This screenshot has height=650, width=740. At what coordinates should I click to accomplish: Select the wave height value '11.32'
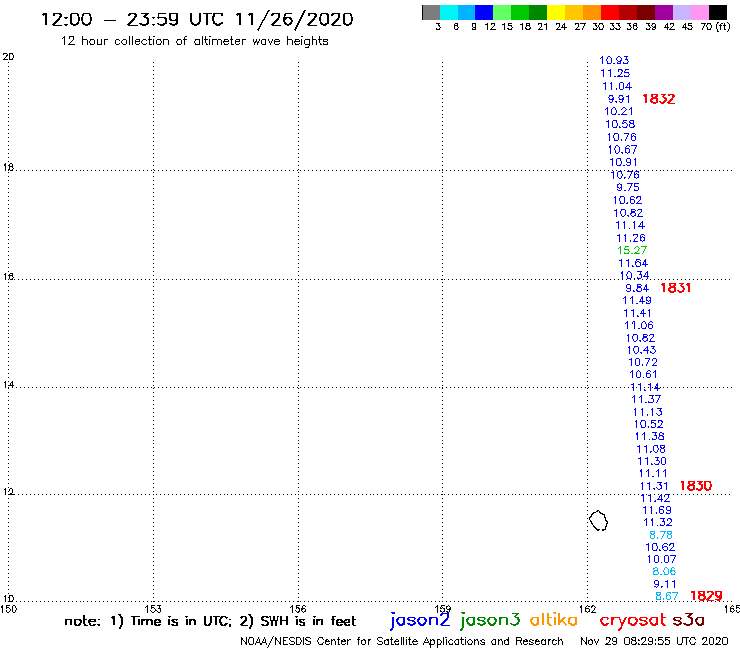pos(658,523)
